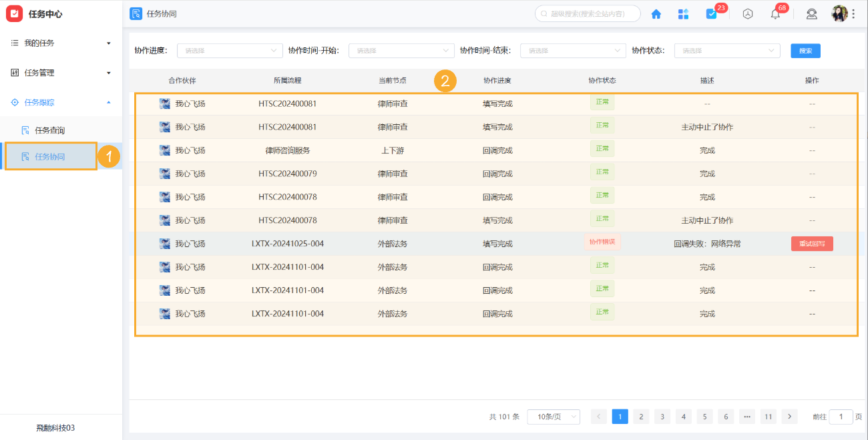Click the global search input field
868x440 pixels.
click(x=591, y=14)
